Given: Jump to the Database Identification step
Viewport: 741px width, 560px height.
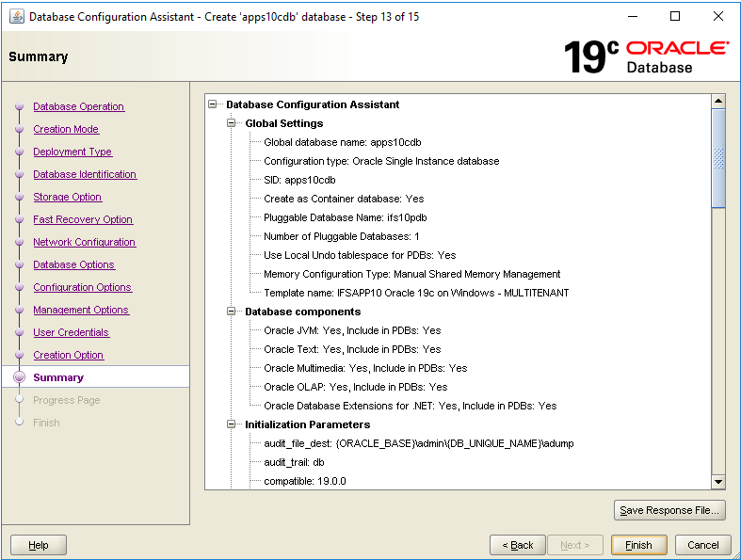Looking at the screenshot, I should [x=85, y=174].
